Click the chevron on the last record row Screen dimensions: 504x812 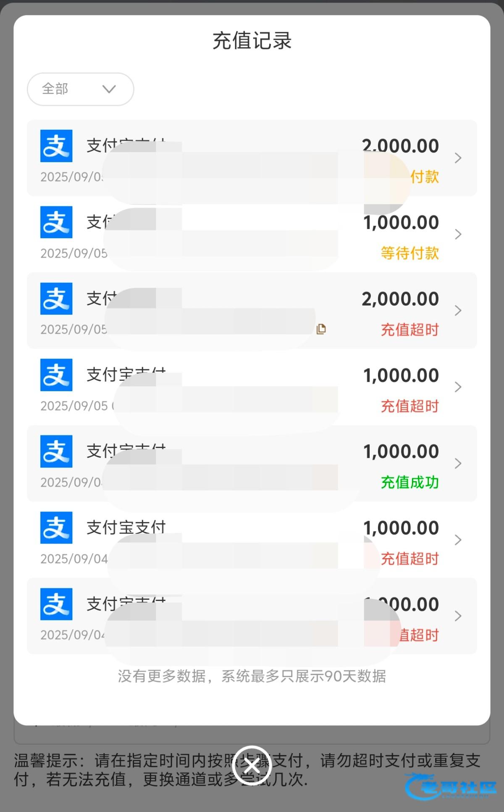point(458,616)
